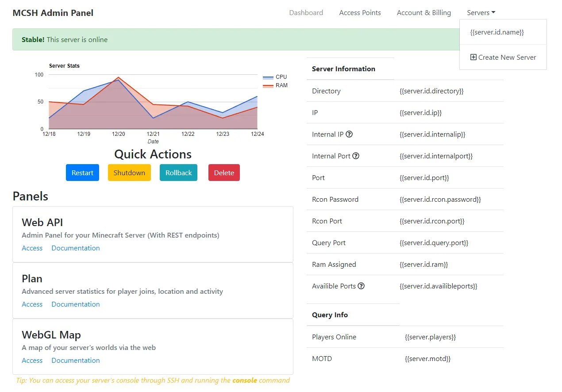Click the Rollback button
The width and height of the screenshot is (562, 392).
tap(178, 173)
